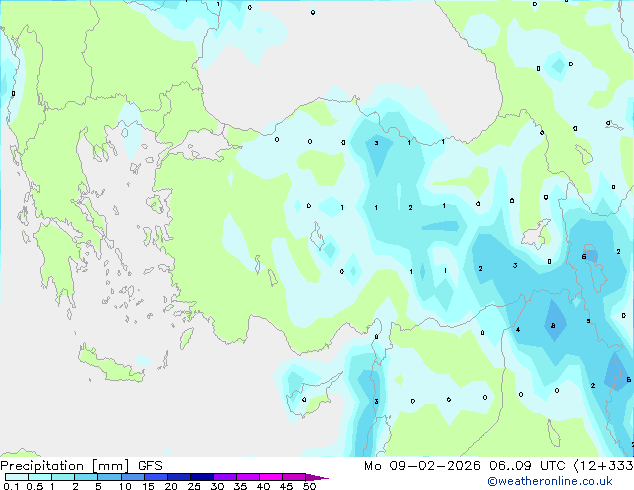Click the '4' precipitation value on map
The width and height of the screenshot is (634, 490).
[x=518, y=330]
